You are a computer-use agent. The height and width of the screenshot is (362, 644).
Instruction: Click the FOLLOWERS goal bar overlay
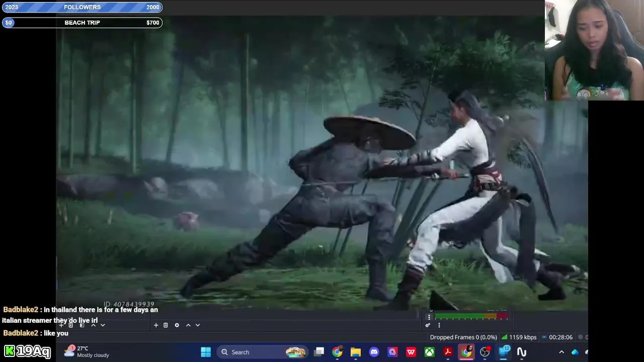[82, 7]
